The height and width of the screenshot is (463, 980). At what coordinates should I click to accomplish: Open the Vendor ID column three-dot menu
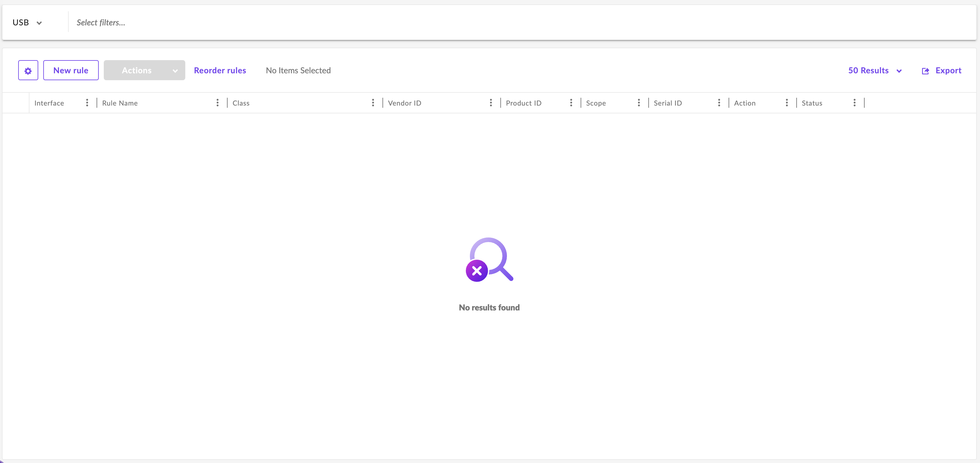(491, 103)
